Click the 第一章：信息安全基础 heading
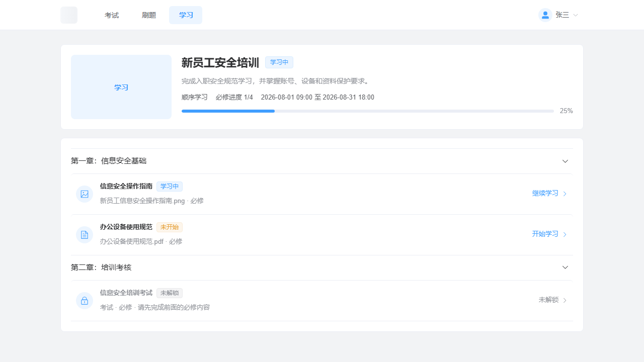This screenshot has height=362, width=644. 109,161
